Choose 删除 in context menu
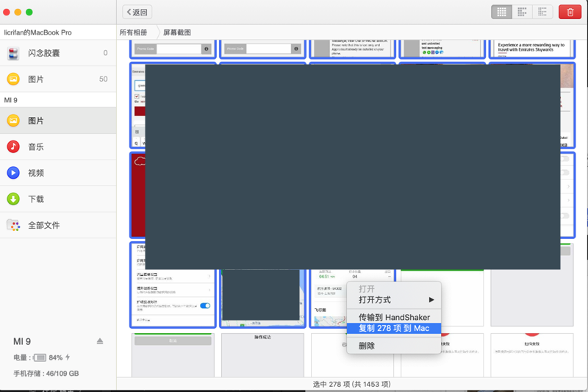The height and width of the screenshot is (392, 588). 367,346
